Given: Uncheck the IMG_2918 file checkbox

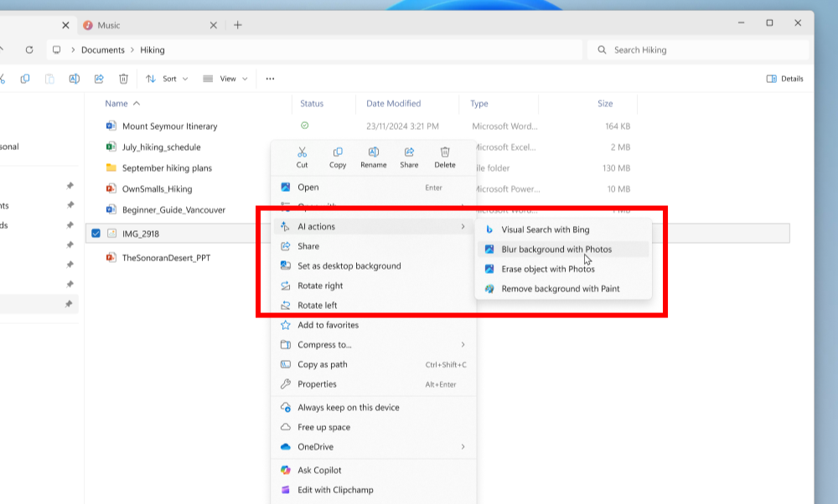Looking at the screenshot, I should click(x=96, y=233).
